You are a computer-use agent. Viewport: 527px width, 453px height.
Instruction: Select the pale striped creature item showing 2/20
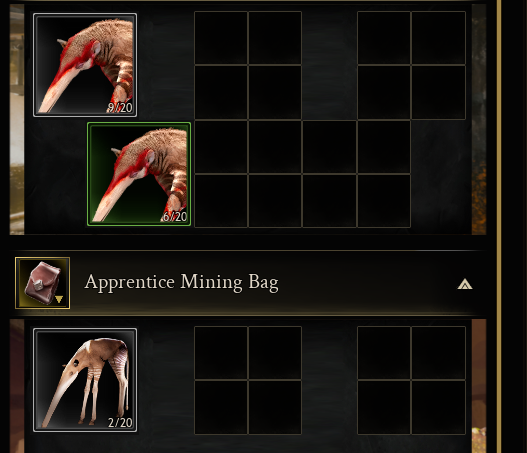pyautogui.click(x=85, y=380)
